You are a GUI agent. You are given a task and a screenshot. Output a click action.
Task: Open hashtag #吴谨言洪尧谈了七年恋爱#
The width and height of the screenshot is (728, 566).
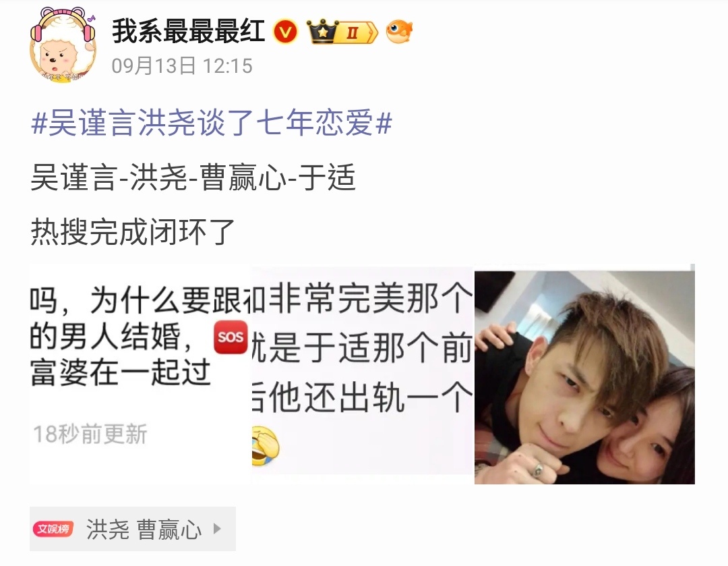(212, 123)
